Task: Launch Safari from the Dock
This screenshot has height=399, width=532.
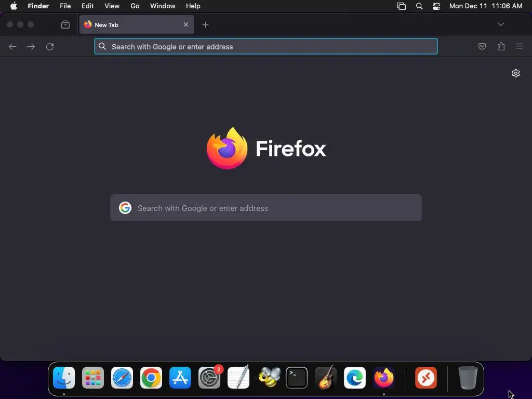Action: [x=122, y=378]
